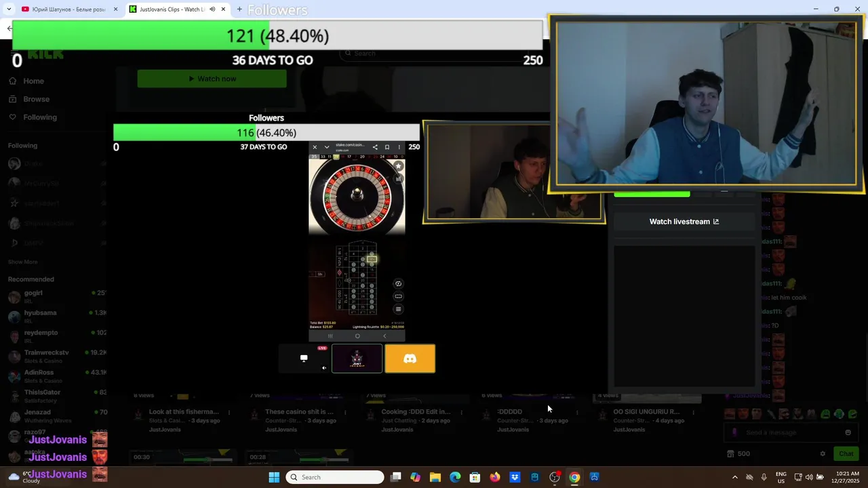Show hidden system tray icons chevron
The image size is (868, 488).
coord(734,477)
